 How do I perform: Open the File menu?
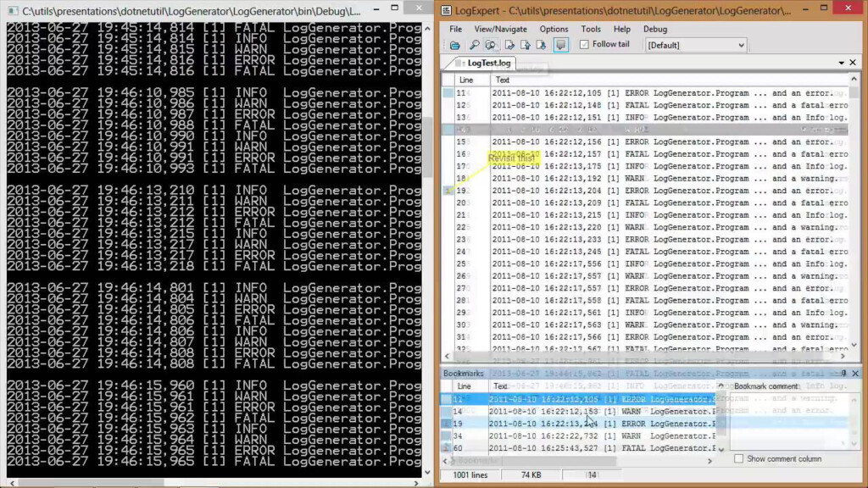coord(455,29)
